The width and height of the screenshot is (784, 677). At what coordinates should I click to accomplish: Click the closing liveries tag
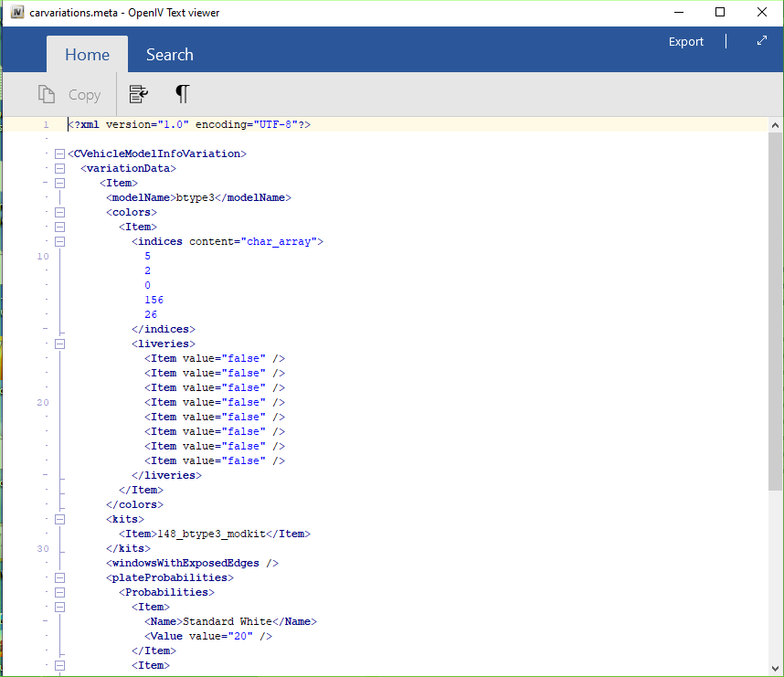coord(166,475)
